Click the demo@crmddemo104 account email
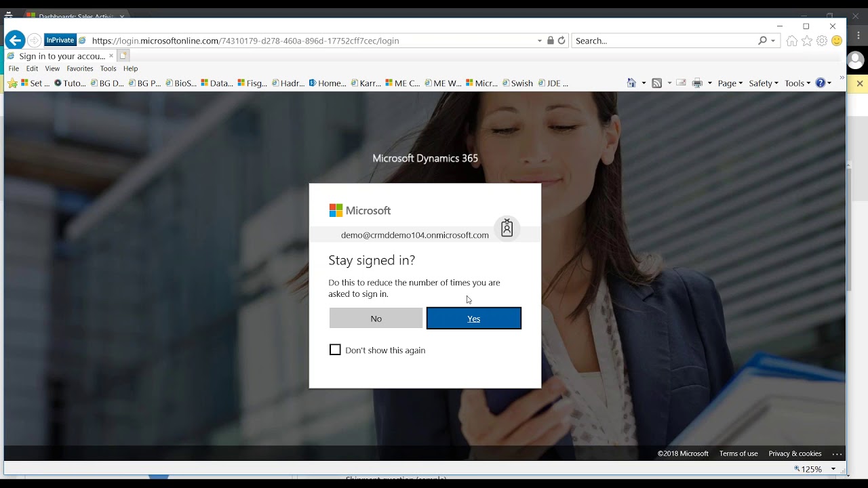This screenshot has width=868, height=488. (x=414, y=235)
